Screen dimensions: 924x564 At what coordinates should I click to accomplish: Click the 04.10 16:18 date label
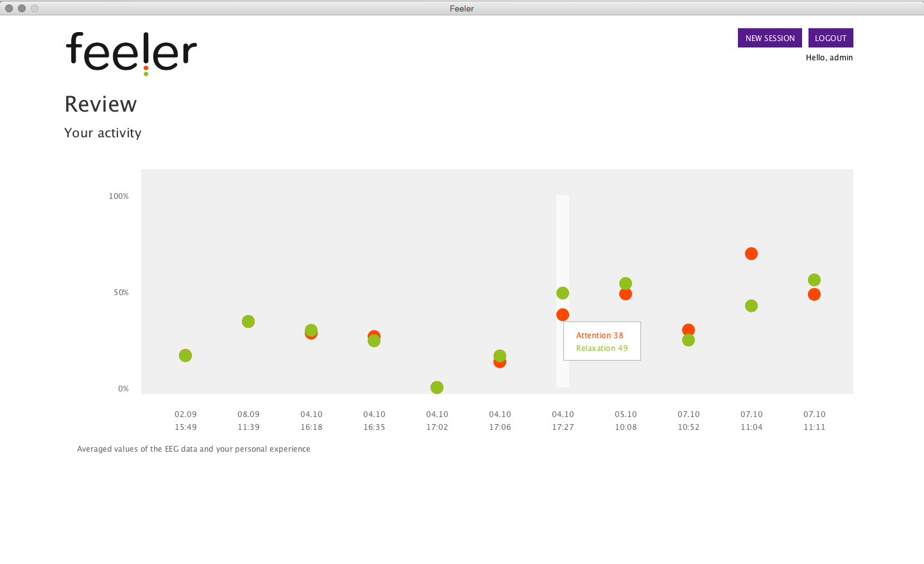(311, 420)
